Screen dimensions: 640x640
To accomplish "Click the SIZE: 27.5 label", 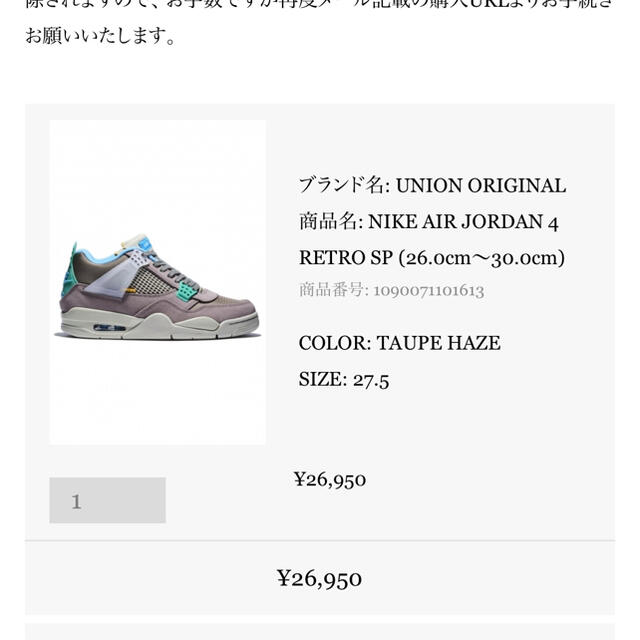I will tap(344, 380).
